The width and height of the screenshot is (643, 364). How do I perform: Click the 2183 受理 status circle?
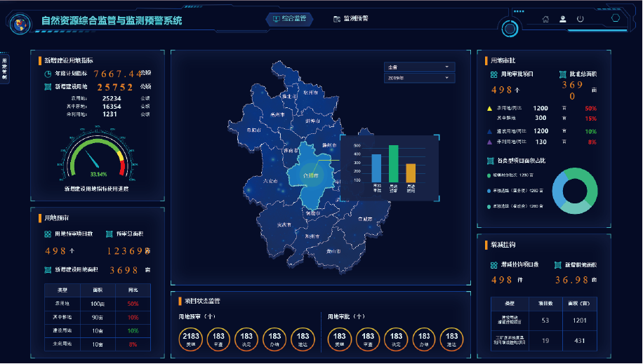click(192, 339)
